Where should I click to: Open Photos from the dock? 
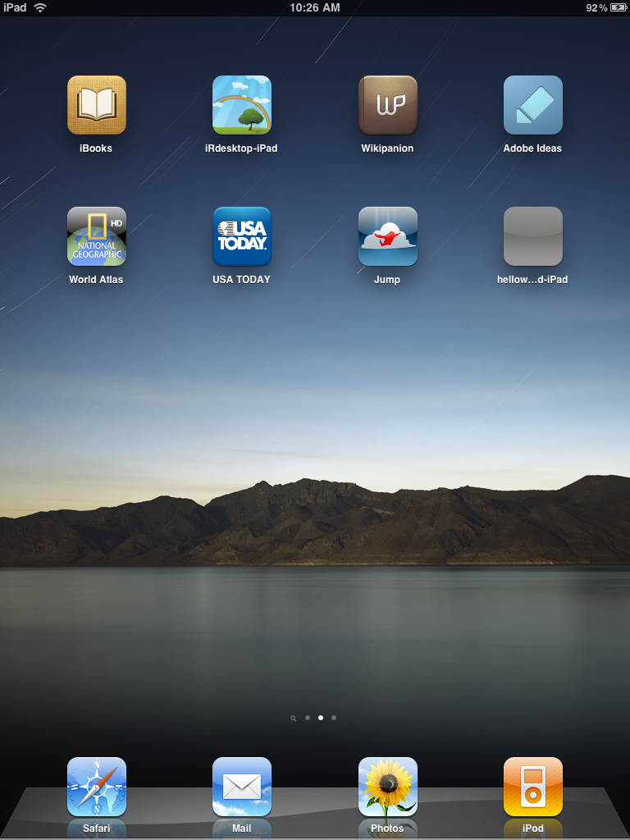tap(387, 787)
